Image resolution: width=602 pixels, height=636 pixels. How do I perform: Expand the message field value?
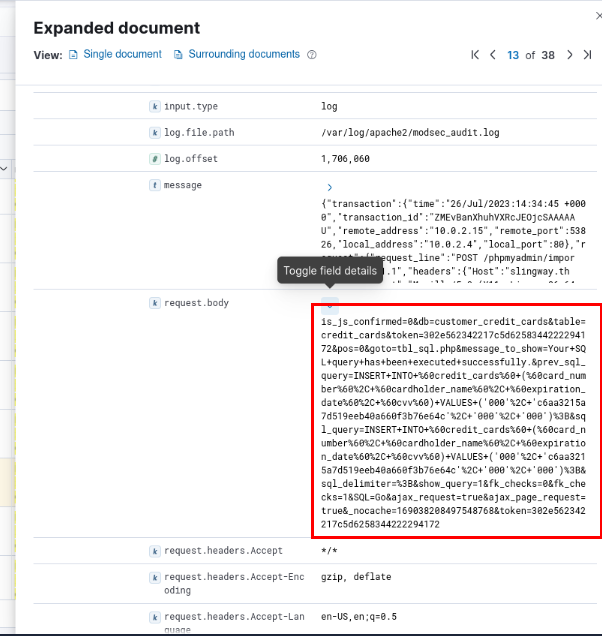[329, 187]
